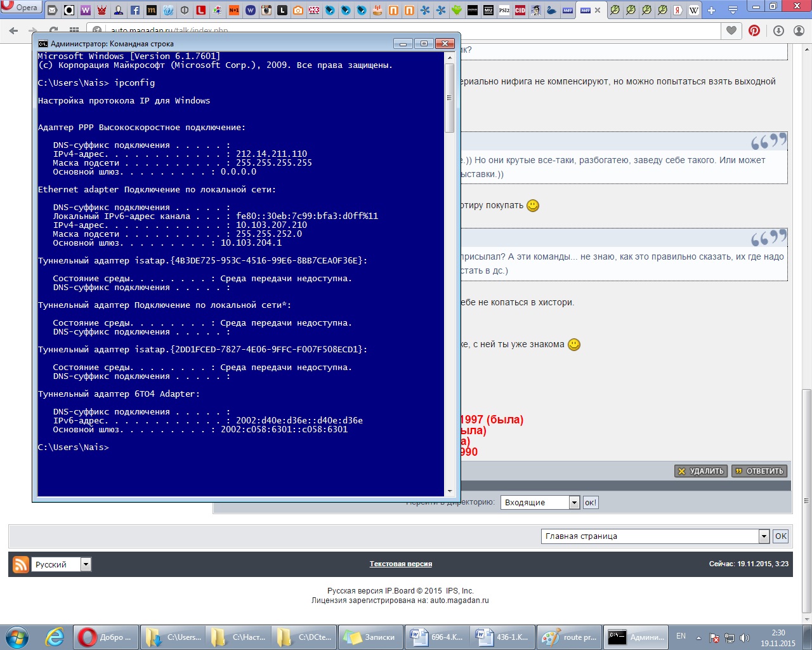
Task: Open Internet Explorer from the taskbar
Action: 55,637
